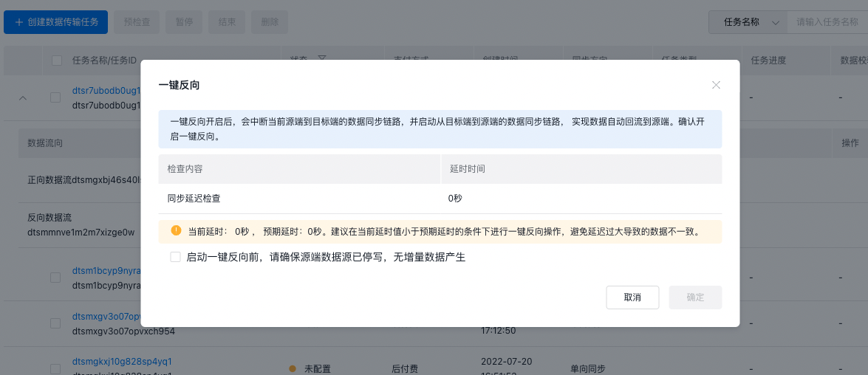Toggle the select-all checkbox in table header
The width and height of the screenshot is (868, 375).
(x=57, y=61)
